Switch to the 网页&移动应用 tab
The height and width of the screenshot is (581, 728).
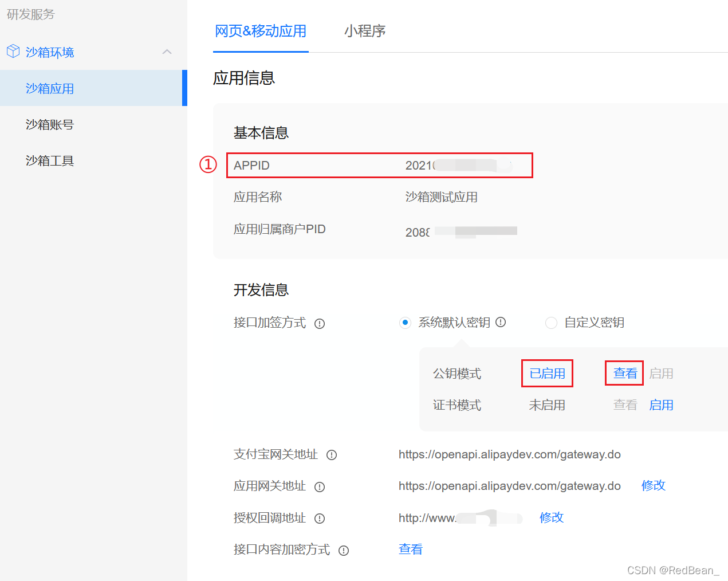coord(261,31)
